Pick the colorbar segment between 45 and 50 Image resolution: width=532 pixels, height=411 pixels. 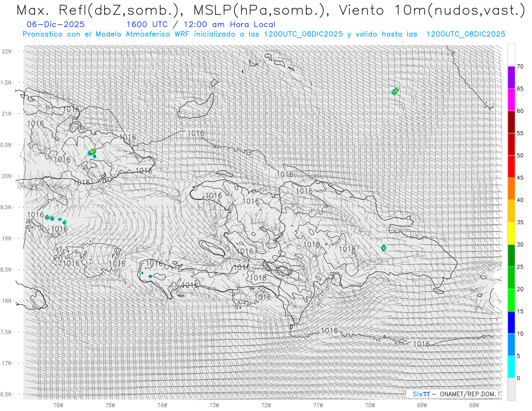[511, 166]
